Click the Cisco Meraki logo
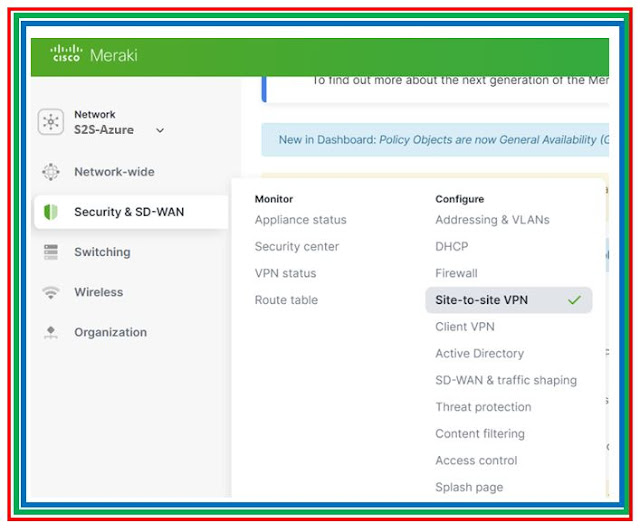 pyautogui.click(x=93, y=54)
